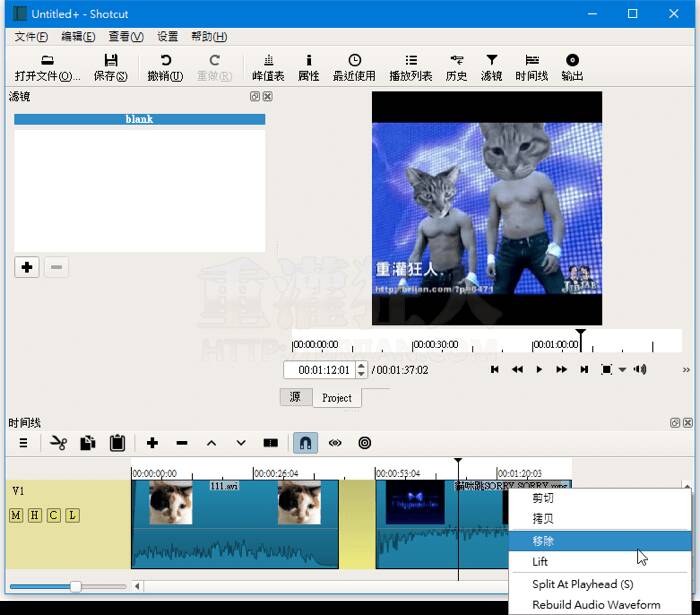Lift clip with timeline up-arrow icon

tap(211, 443)
